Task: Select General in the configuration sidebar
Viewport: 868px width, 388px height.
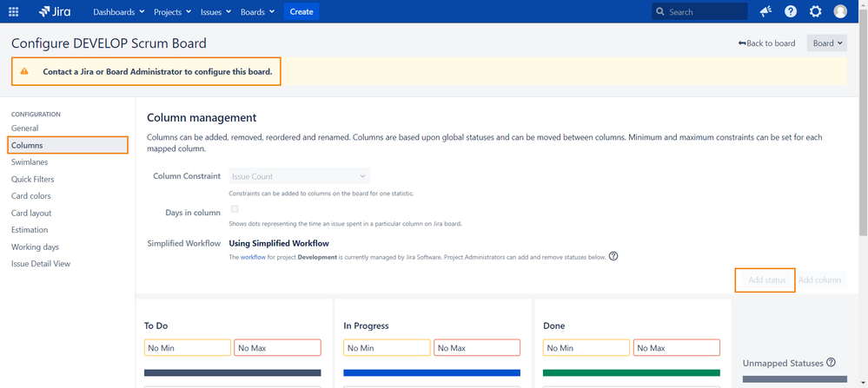Action: 25,128
